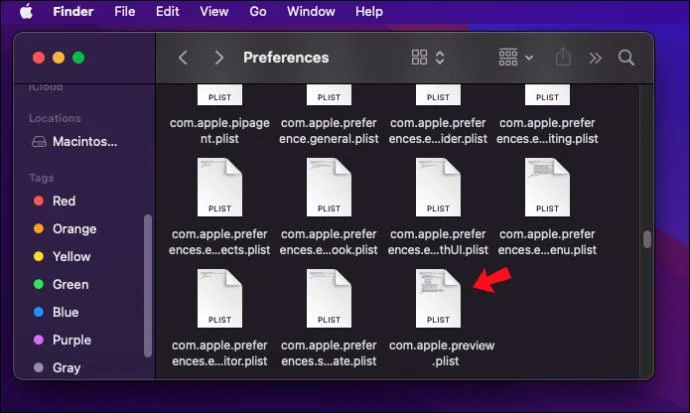Select the Yellow tag dot
Viewport: 690px width, 413px height.
coord(39,256)
